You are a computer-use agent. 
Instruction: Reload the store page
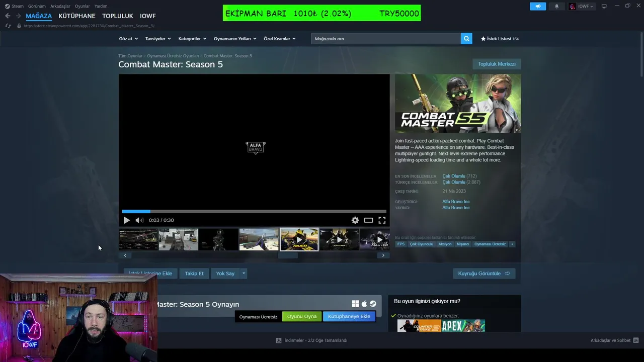8,26
